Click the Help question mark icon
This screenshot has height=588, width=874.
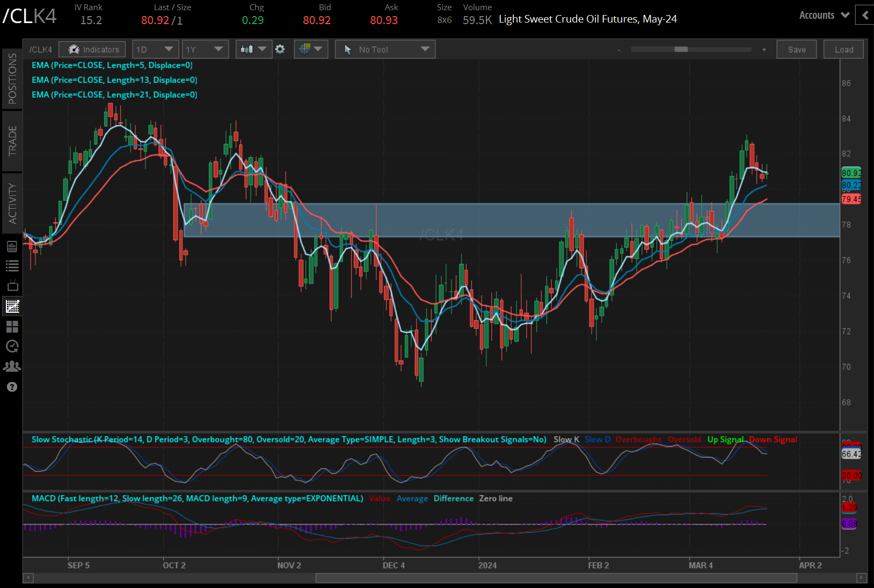point(12,386)
